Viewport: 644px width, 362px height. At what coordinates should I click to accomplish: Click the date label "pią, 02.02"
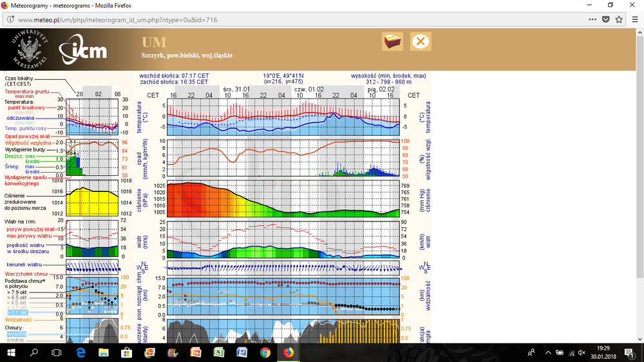pos(381,89)
